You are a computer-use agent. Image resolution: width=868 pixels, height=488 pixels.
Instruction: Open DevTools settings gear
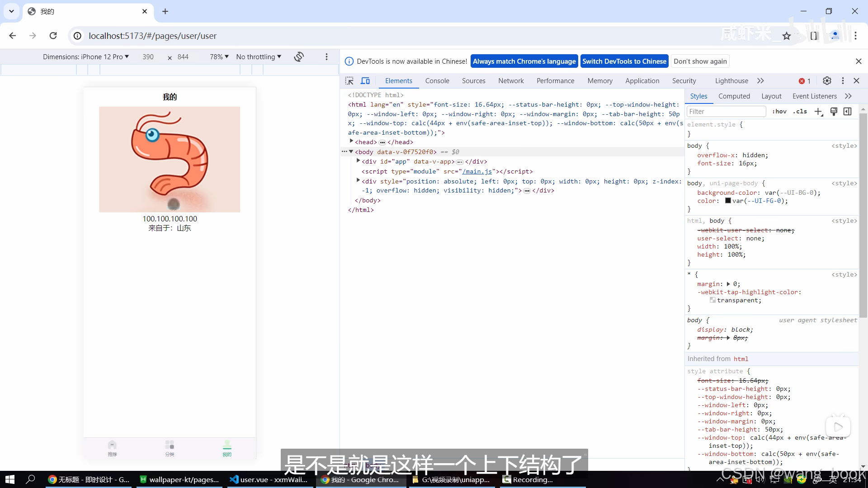tap(827, 81)
